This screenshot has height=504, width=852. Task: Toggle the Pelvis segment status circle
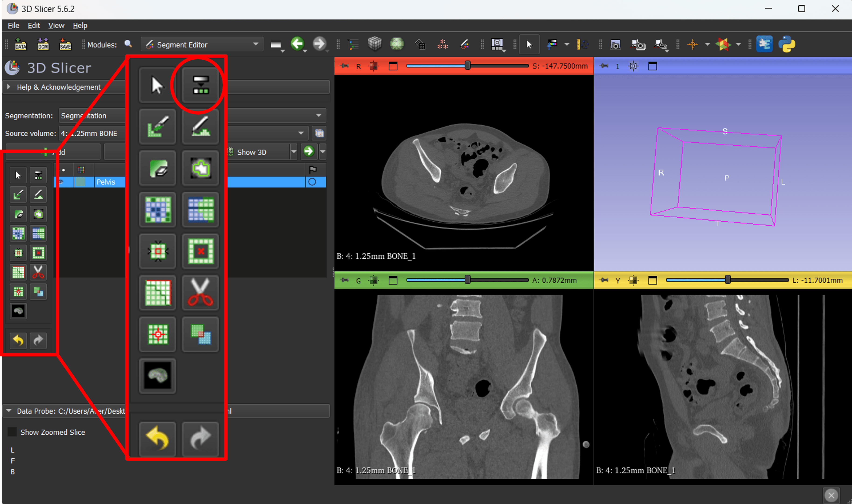312,182
